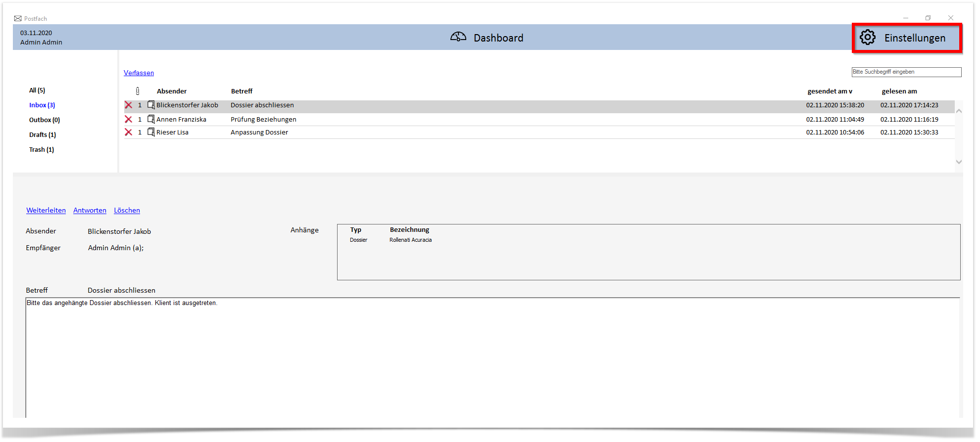The height and width of the screenshot is (442, 980).
Task: Click read time 02.11.2020 15:30:33
Action: click(x=909, y=133)
